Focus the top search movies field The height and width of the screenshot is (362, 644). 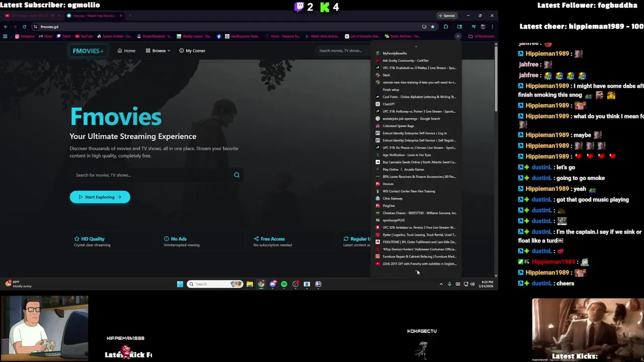pyautogui.click(x=344, y=51)
